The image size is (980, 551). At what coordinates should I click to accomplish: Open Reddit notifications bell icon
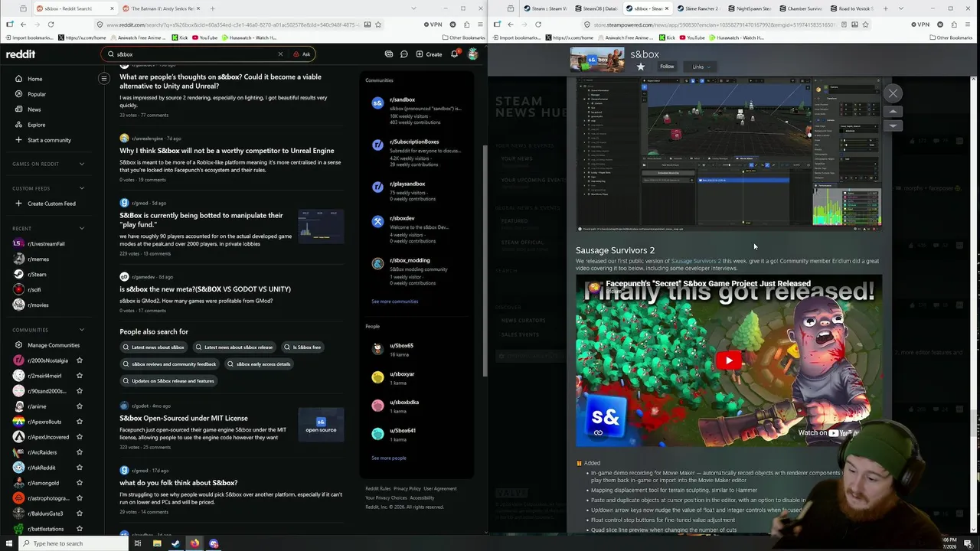coord(454,54)
